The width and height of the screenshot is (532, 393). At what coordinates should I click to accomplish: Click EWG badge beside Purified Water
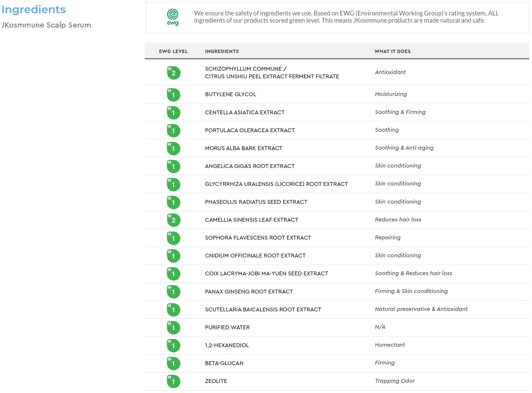tap(173, 328)
